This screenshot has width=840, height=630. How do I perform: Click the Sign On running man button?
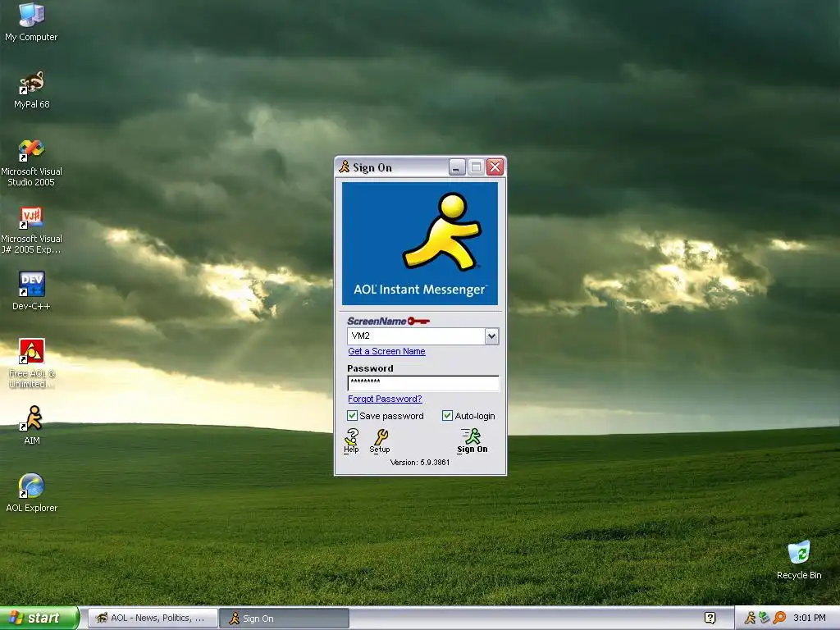click(x=472, y=441)
